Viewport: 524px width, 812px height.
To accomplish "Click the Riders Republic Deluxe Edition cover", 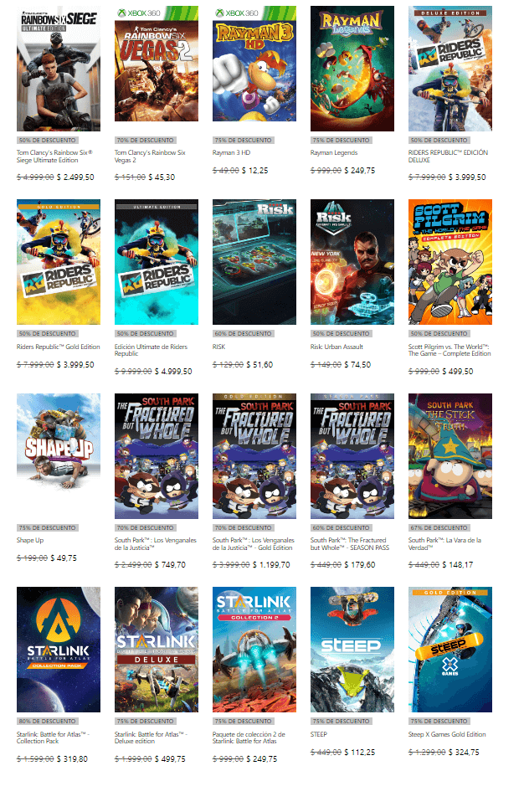I will [x=450, y=69].
